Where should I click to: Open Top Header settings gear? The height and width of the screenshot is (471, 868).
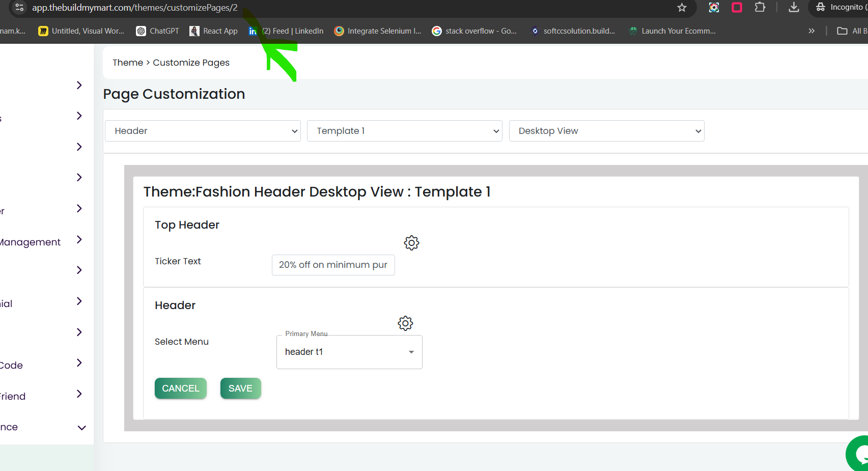tap(411, 243)
